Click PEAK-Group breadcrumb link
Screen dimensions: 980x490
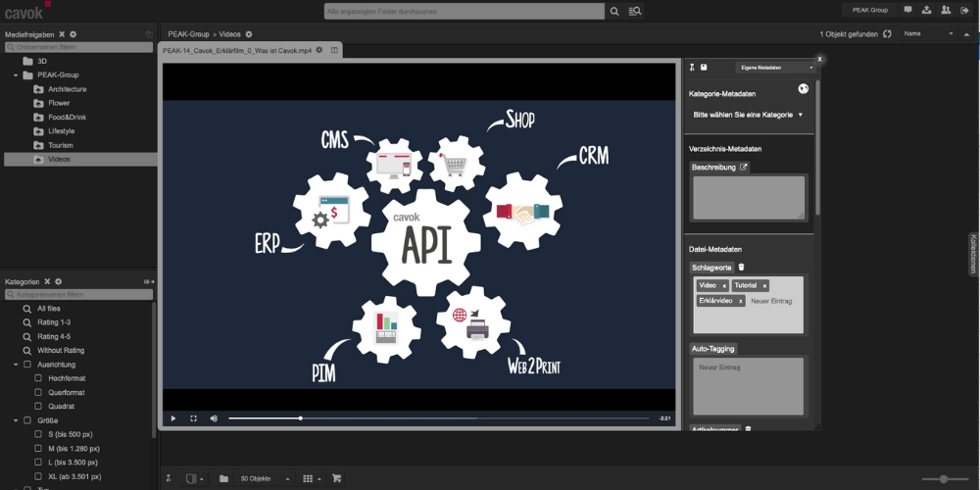(188, 34)
